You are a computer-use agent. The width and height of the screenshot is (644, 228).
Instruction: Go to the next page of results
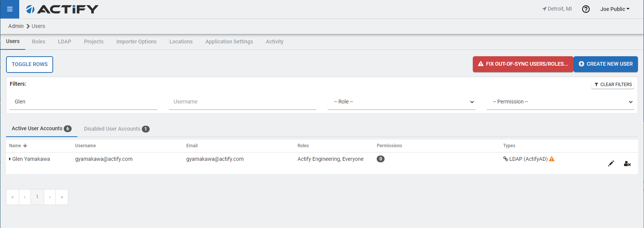(x=50, y=197)
